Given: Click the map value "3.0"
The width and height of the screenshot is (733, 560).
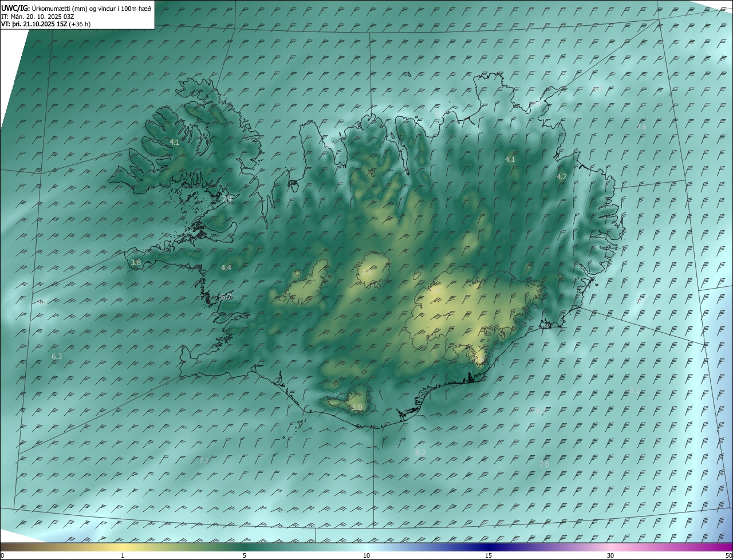Looking at the screenshot, I should [357, 408].
